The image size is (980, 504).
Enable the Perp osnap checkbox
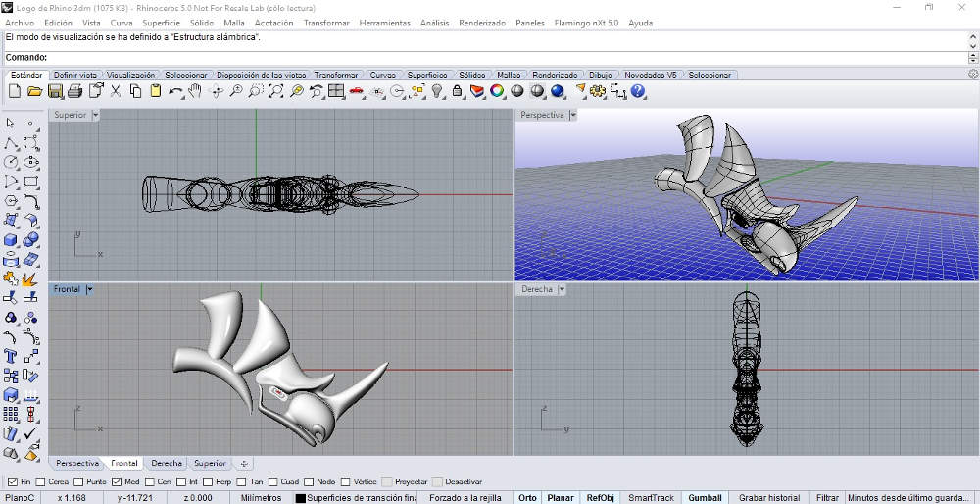208,482
